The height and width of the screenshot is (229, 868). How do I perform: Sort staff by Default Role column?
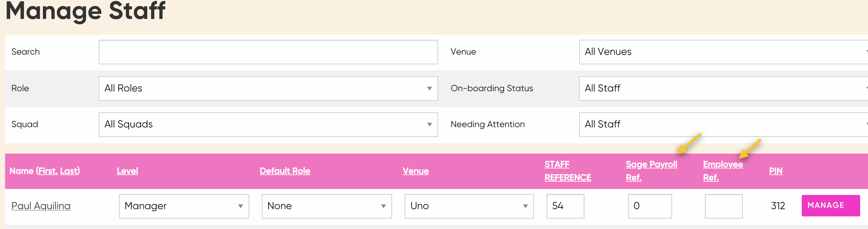pos(285,171)
